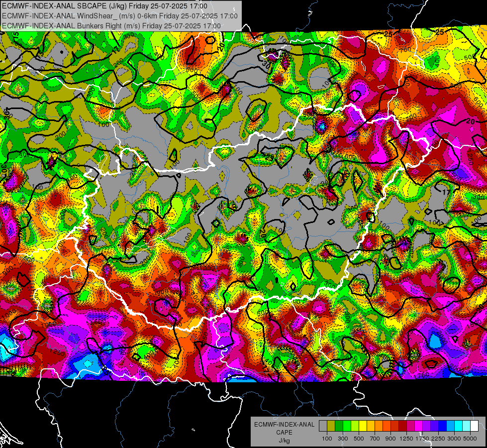
Task: Select the olive swatch in the CAPE legend
Action: [331, 426]
